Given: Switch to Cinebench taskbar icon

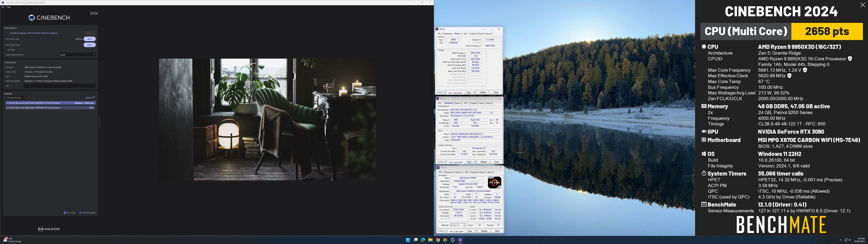Looking at the screenshot, I should [x=452, y=240].
